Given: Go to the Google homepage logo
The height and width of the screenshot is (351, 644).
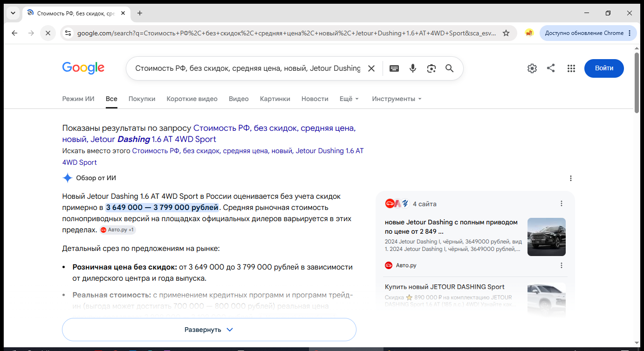Looking at the screenshot, I should point(83,68).
